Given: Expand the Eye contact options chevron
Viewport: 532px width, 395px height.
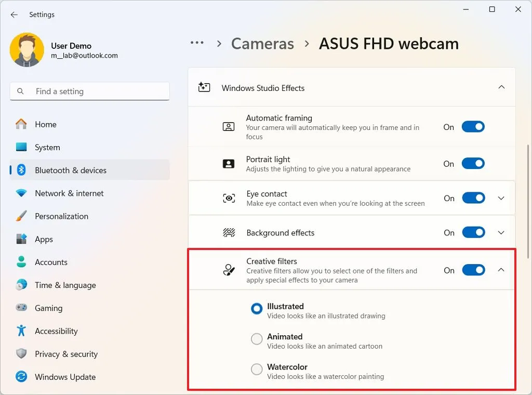Looking at the screenshot, I should 501,197.
